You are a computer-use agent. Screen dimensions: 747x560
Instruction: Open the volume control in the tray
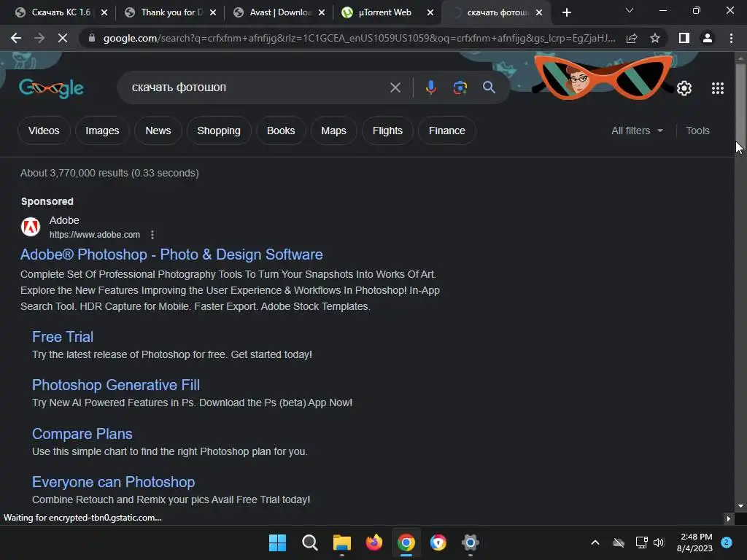pos(659,542)
